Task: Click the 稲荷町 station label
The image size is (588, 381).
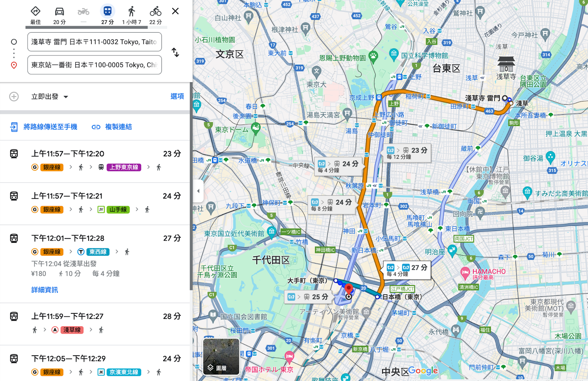Action: pyautogui.click(x=414, y=96)
